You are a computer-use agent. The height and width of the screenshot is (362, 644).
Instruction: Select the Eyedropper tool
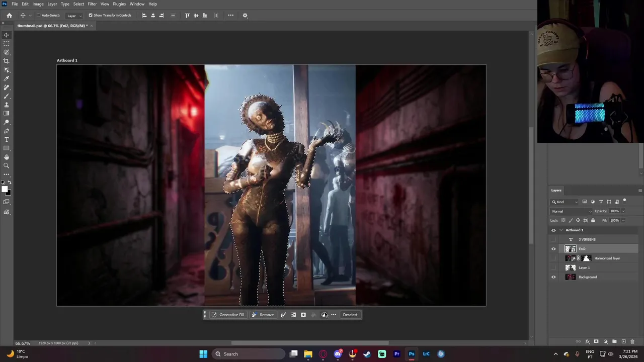tap(7, 78)
